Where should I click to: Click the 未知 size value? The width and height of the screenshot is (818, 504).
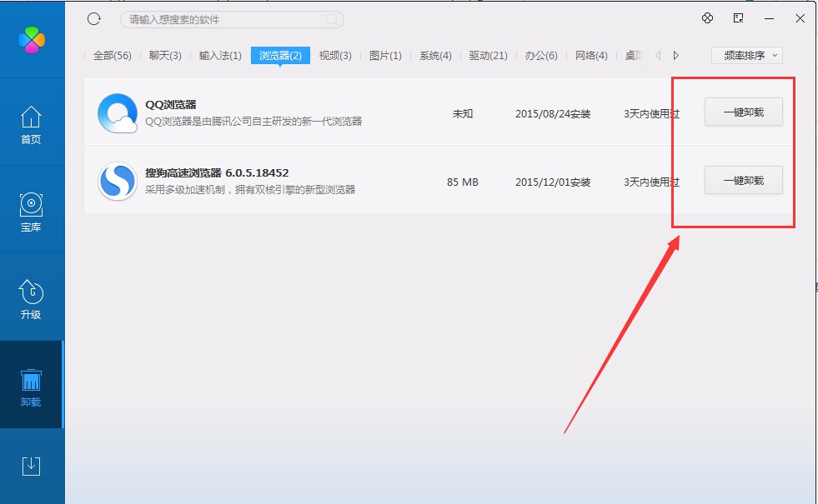[x=462, y=113]
